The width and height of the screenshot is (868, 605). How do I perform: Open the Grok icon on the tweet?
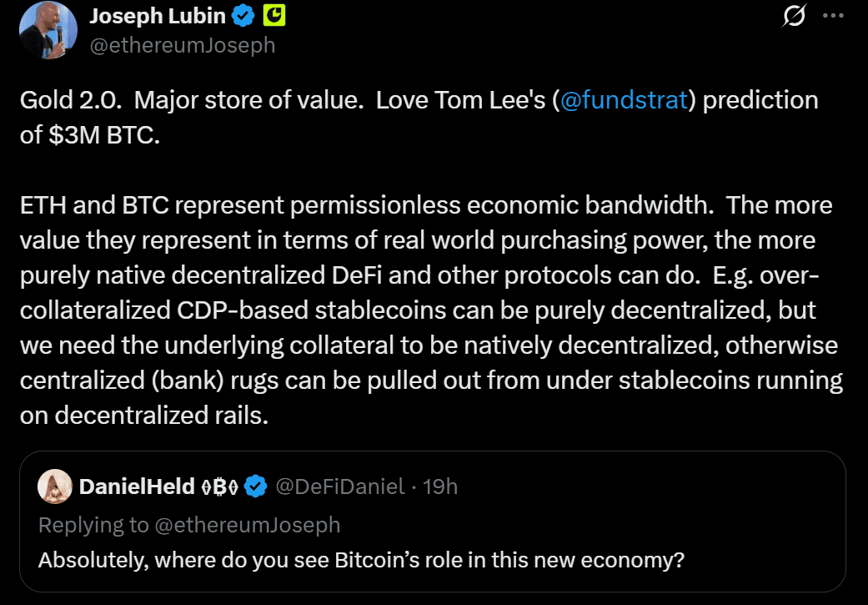click(795, 15)
